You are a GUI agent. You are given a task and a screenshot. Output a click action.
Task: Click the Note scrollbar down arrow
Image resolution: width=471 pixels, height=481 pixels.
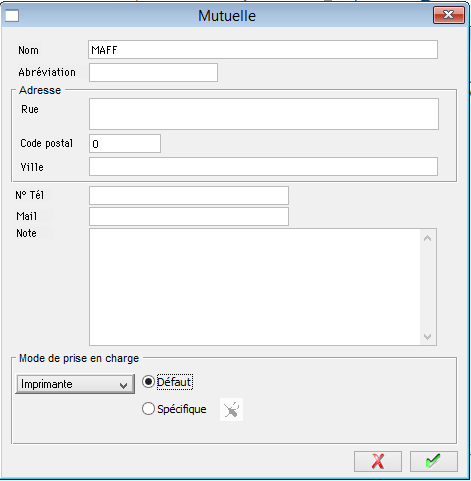click(x=428, y=337)
